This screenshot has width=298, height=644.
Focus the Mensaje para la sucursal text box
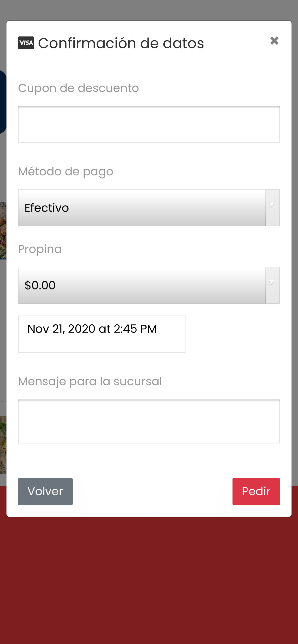pos(149,421)
